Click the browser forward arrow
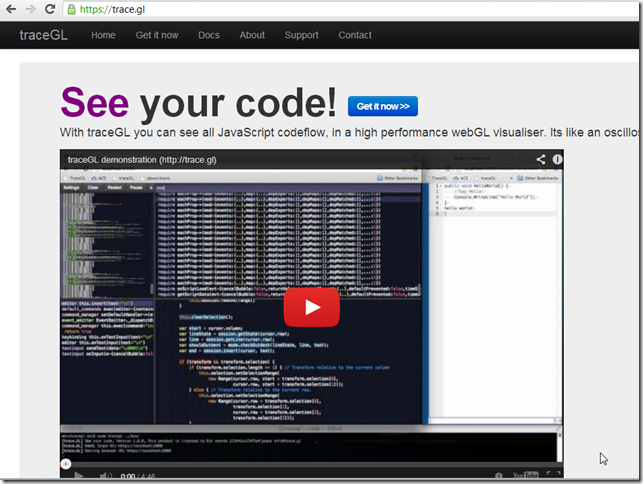Screen dimensions: 643x484 (x=30, y=9)
